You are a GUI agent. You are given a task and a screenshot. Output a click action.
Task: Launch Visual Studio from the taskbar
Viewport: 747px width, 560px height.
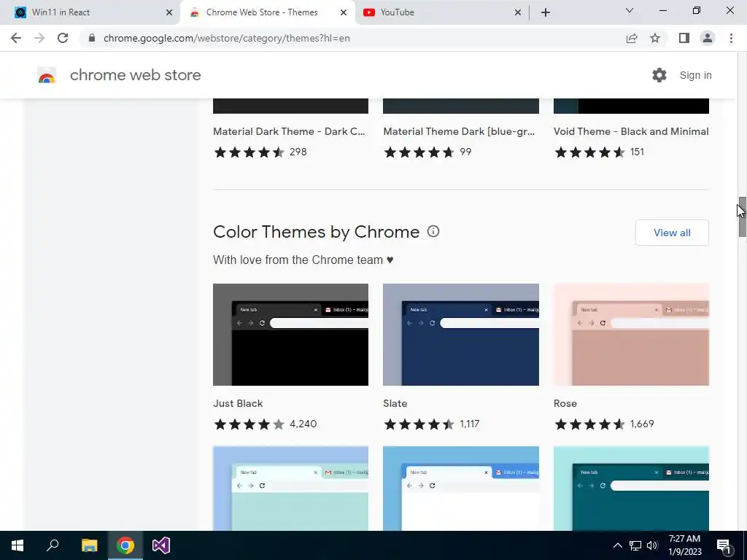tap(161, 545)
